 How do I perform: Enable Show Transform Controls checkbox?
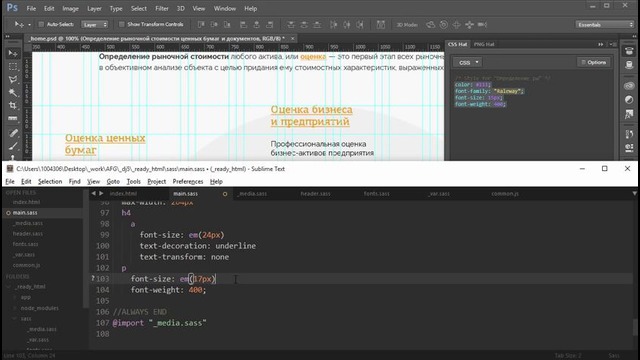point(121,24)
